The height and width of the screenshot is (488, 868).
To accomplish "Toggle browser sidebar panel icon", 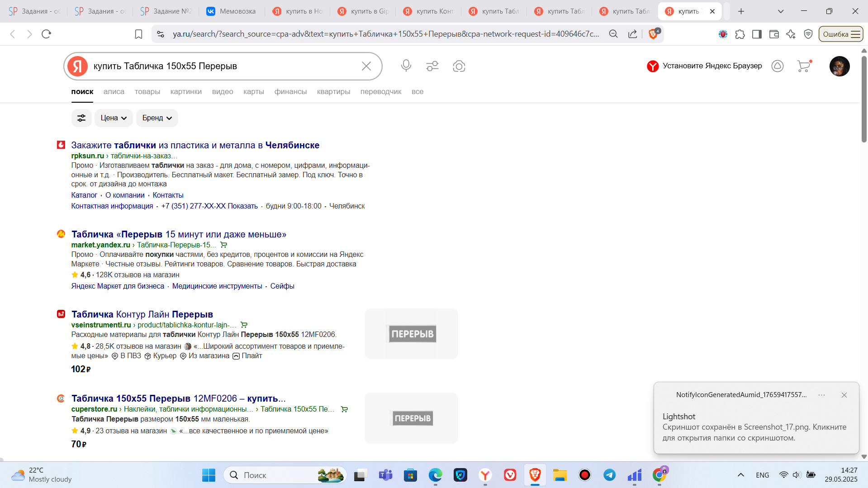I will (x=757, y=34).
